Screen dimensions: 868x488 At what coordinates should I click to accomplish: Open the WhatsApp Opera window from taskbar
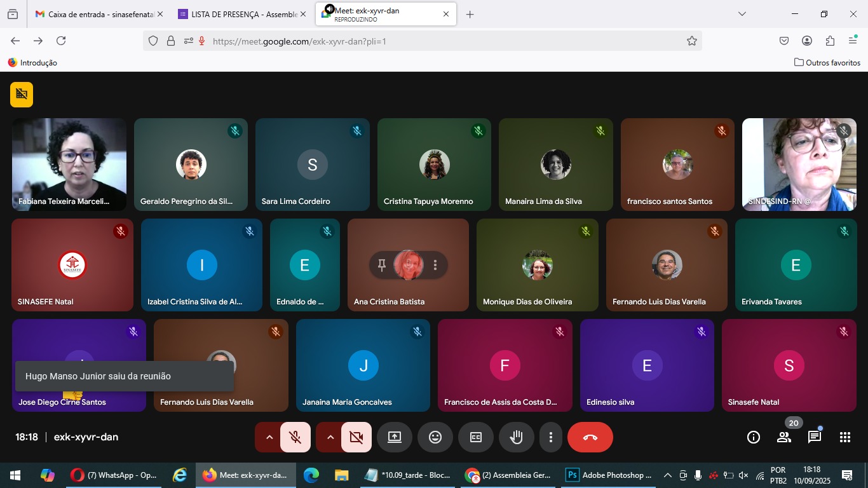click(x=114, y=475)
